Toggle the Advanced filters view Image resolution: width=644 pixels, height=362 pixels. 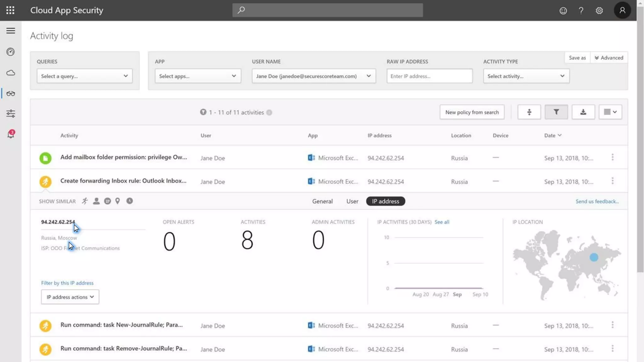coord(609,58)
